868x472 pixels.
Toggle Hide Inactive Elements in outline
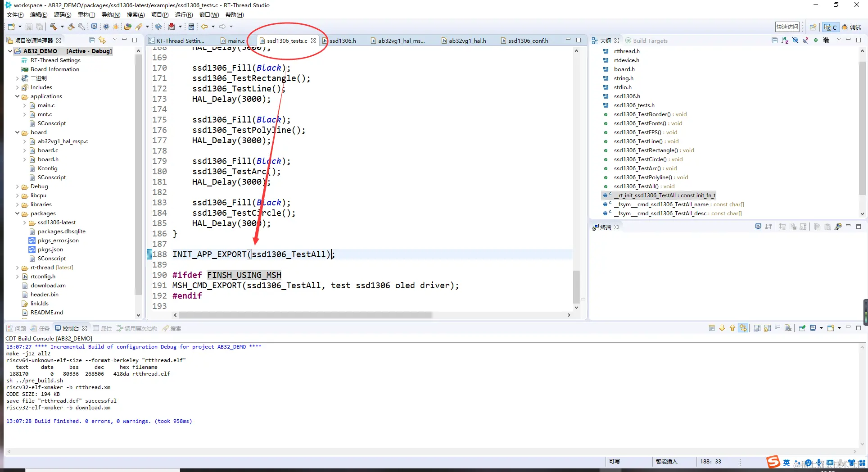tap(826, 41)
